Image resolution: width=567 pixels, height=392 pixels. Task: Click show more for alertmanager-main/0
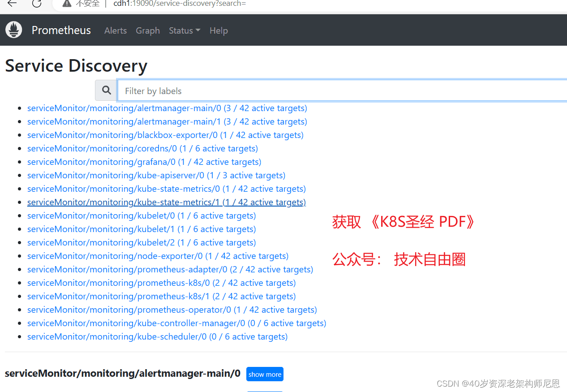pyautogui.click(x=265, y=374)
